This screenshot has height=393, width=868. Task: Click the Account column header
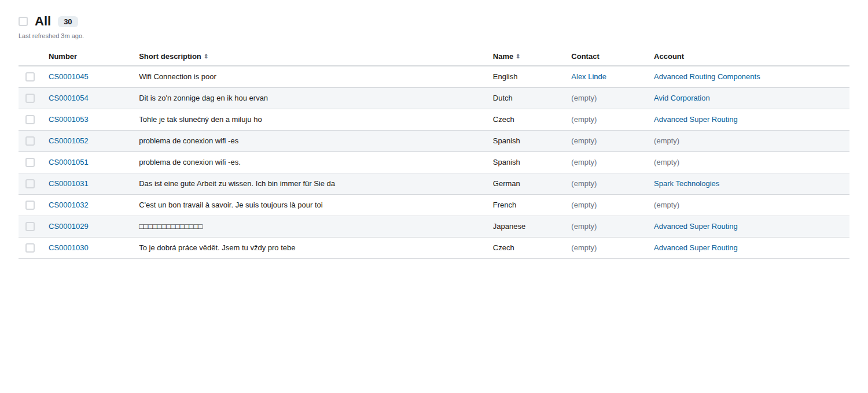669,57
